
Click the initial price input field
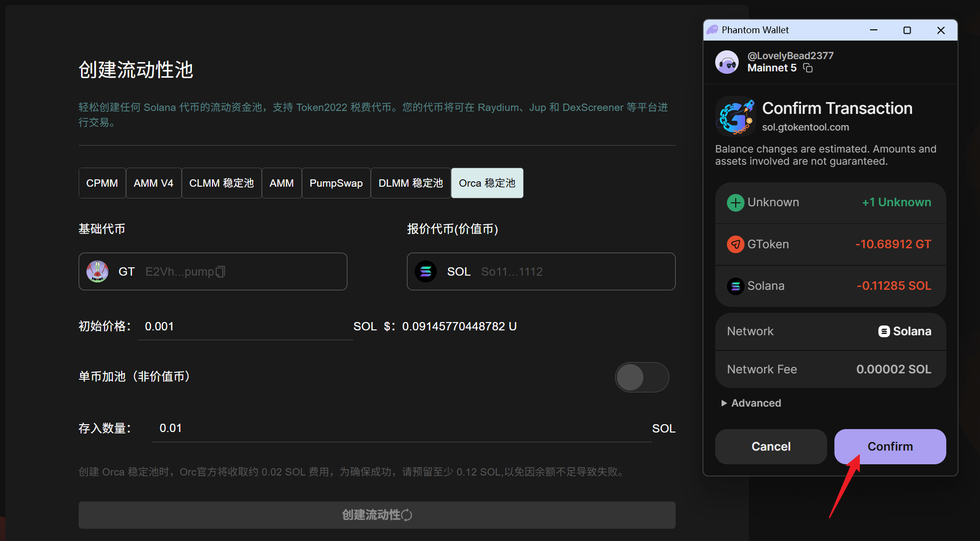(x=244, y=326)
